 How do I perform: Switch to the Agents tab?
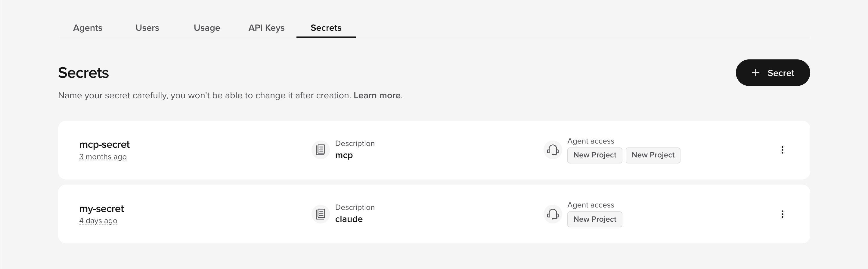pos(88,28)
